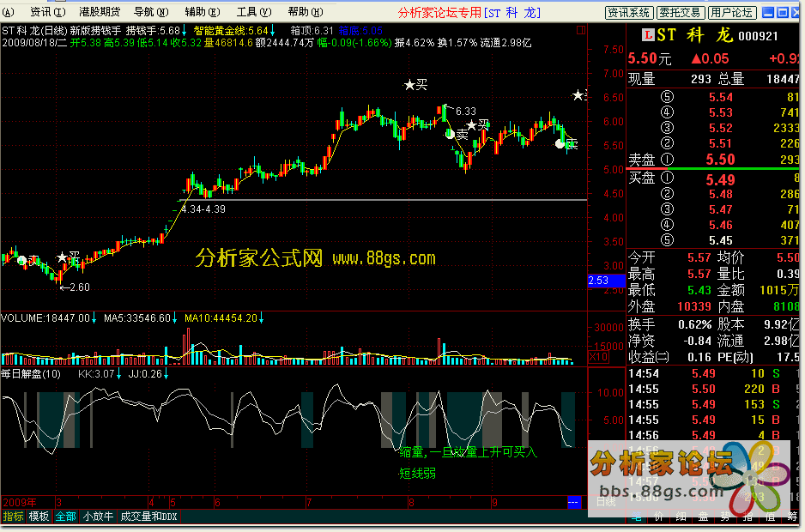
Task: Click the 14:54 trade tick row
Action: tap(713, 374)
